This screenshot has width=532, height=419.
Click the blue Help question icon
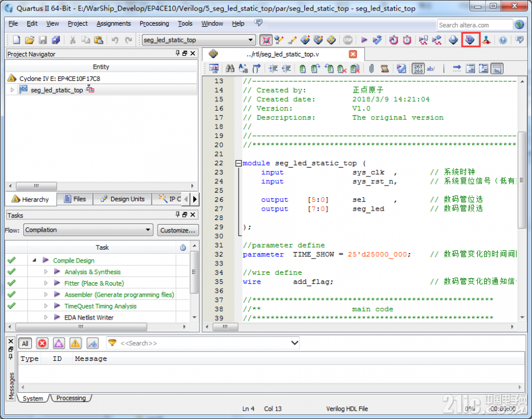(503, 40)
